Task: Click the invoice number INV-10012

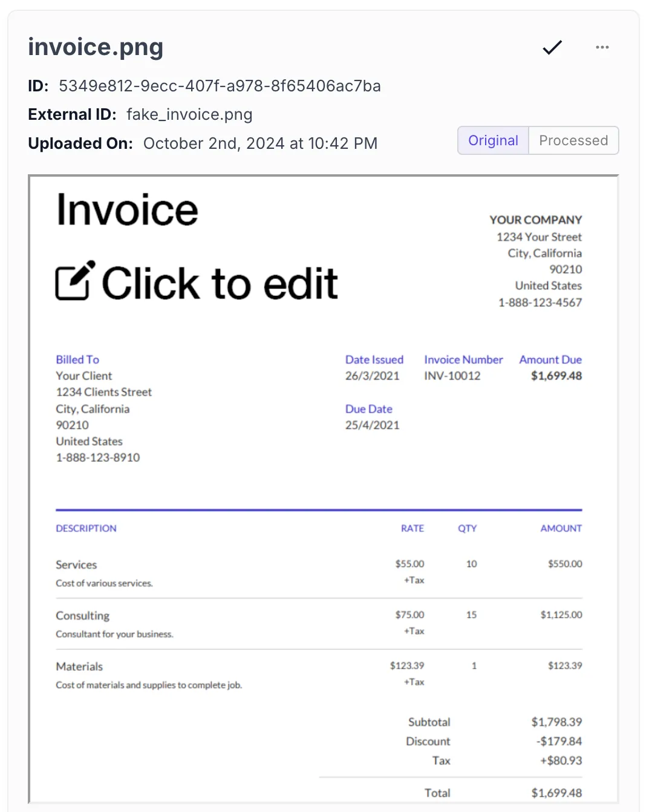Action: point(452,376)
